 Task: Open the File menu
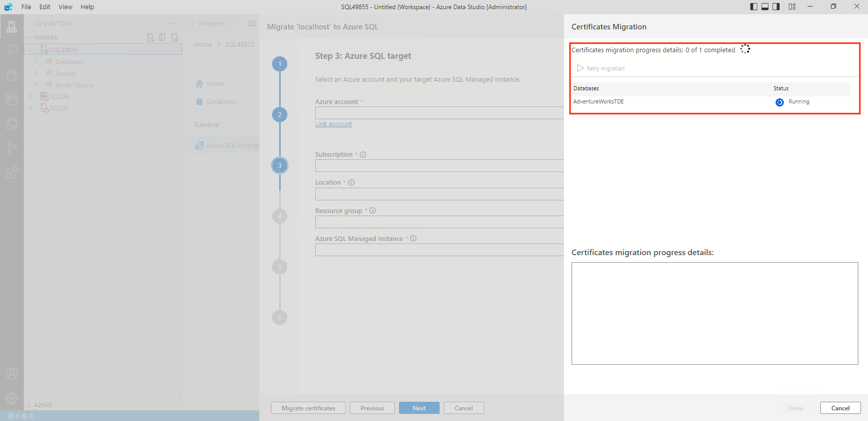(26, 7)
